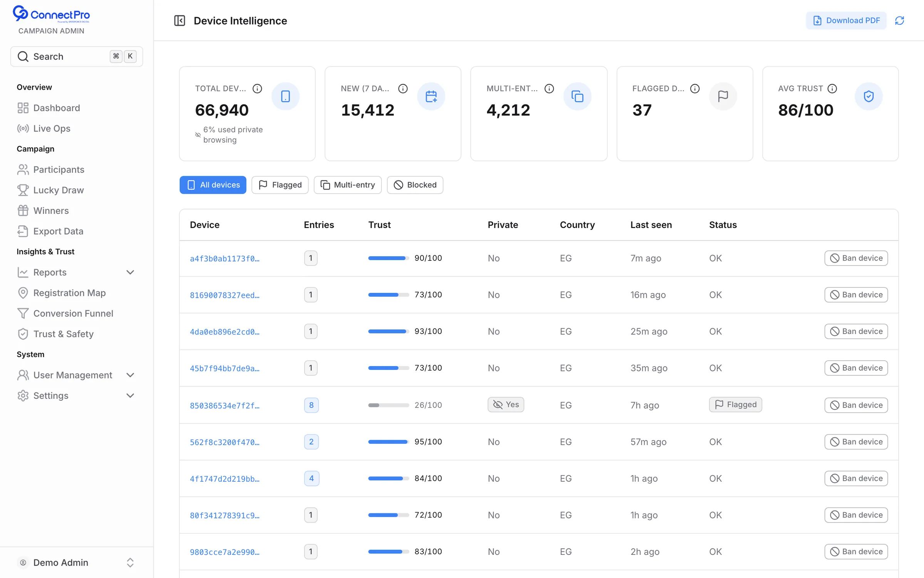Click the ConnectPro logo
Viewport: 924px width, 578px height.
point(51,14)
